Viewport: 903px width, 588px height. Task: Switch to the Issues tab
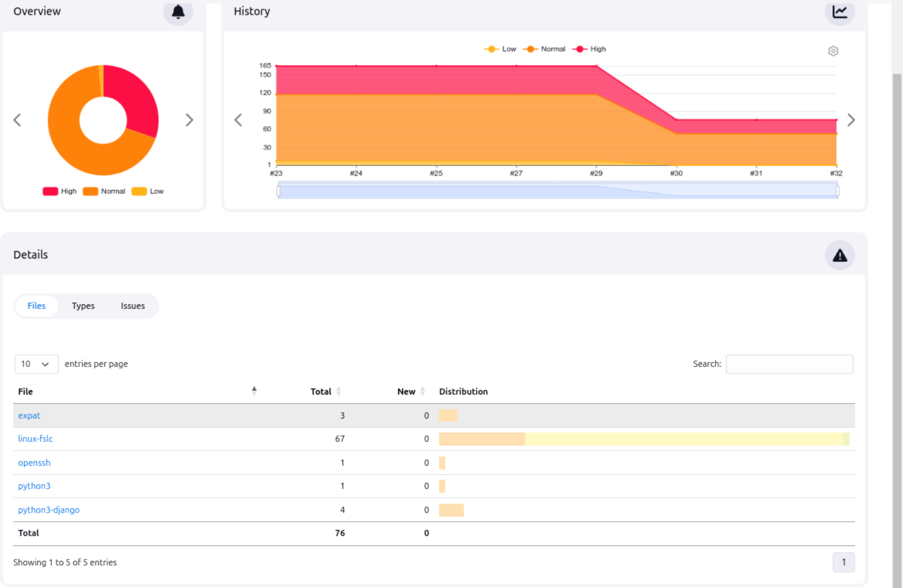point(132,306)
